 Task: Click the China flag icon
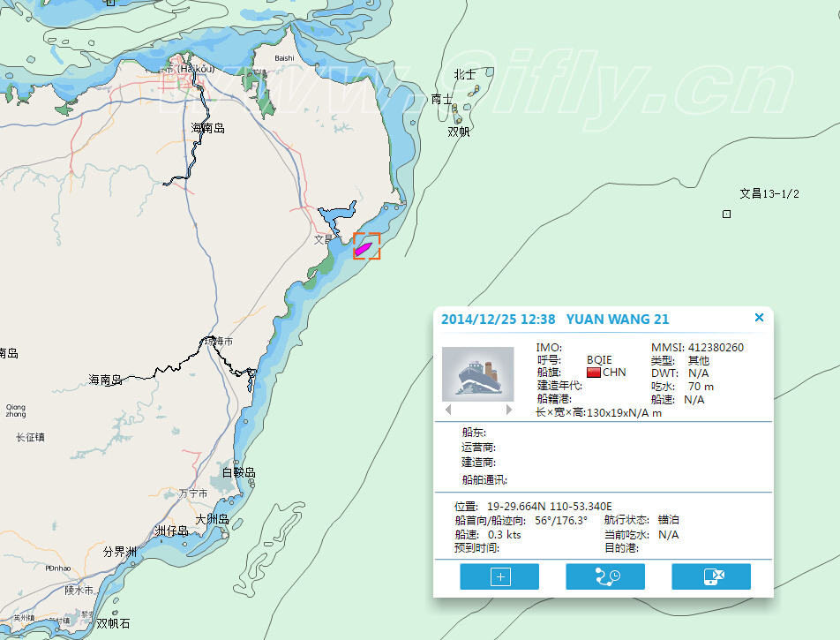(593, 373)
